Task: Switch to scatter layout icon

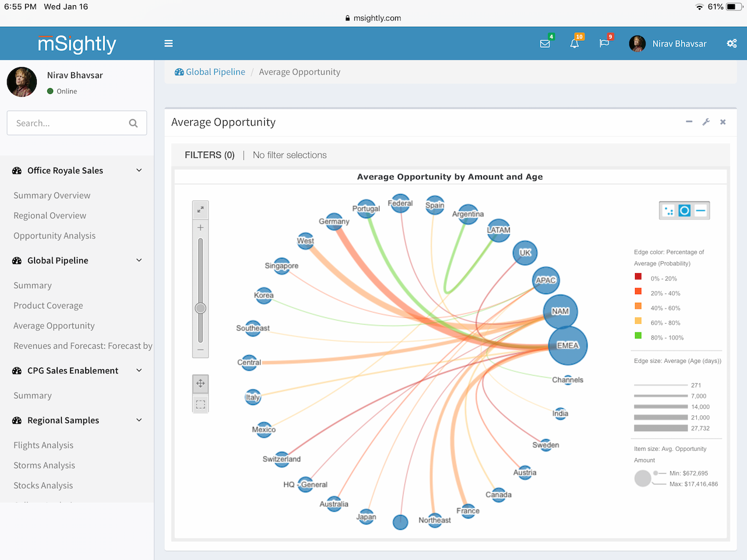Action: click(x=669, y=211)
